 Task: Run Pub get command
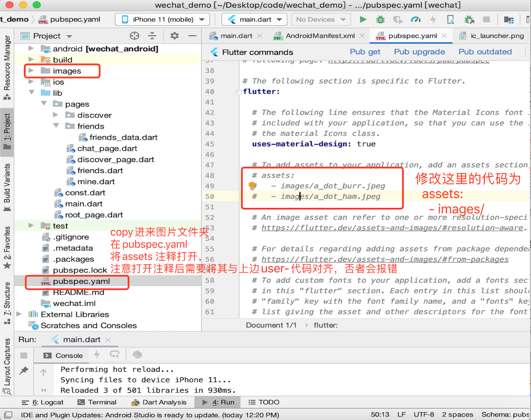coord(365,52)
